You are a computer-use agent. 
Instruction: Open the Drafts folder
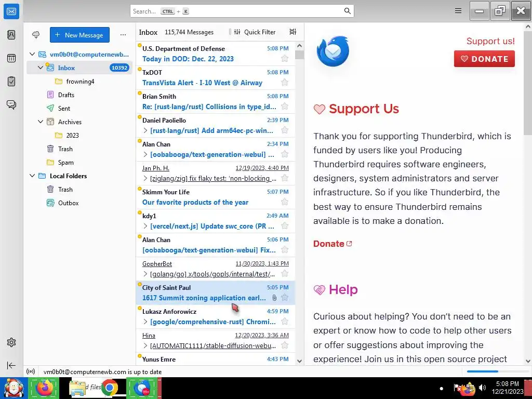pos(79,95)
